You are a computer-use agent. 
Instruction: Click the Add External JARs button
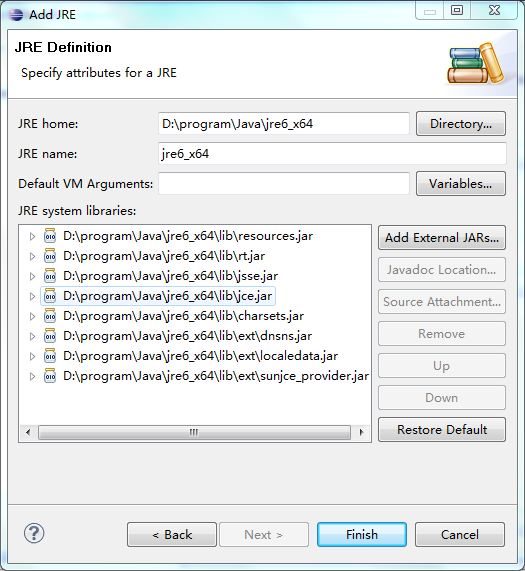pyautogui.click(x=442, y=238)
